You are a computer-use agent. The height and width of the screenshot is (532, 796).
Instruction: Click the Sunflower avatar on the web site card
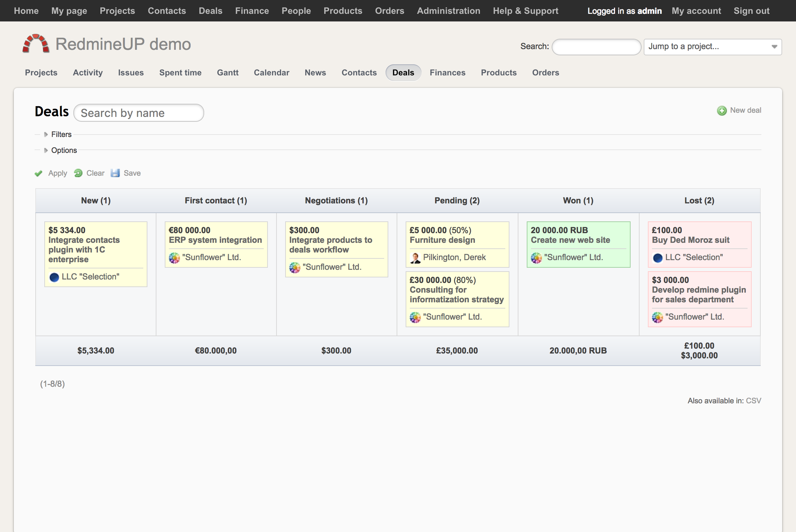click(x=536, y=258)
